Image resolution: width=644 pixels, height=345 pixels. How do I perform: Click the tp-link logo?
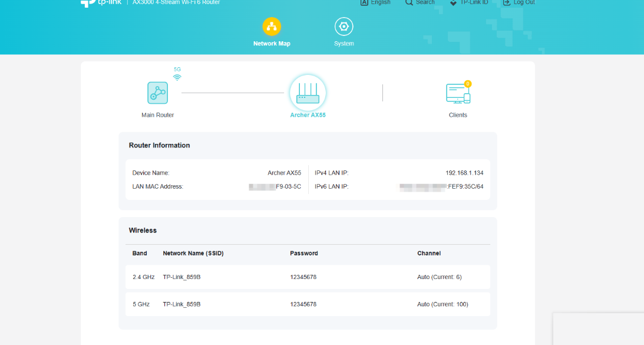101,2
